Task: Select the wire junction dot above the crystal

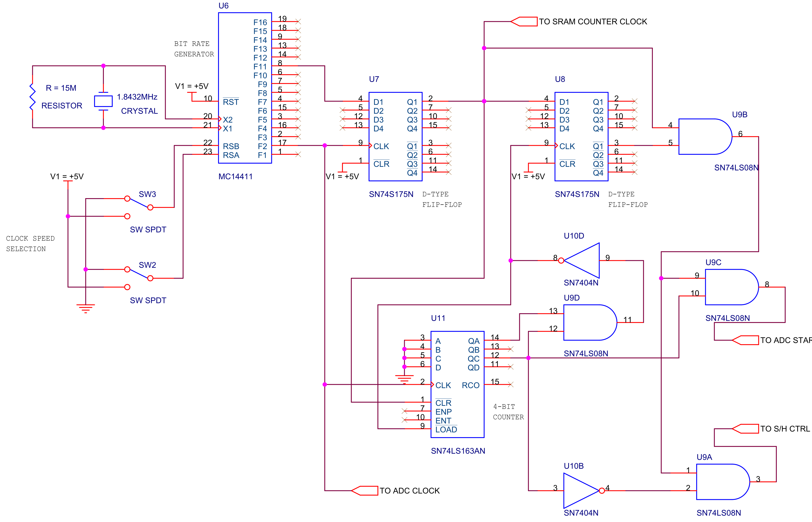Action: 103,66
